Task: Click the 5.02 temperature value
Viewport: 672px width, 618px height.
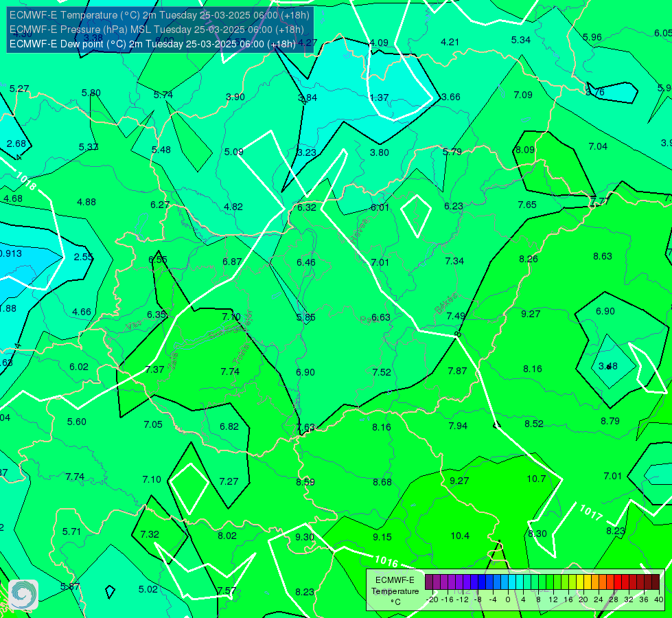Action: coord(148,590)
